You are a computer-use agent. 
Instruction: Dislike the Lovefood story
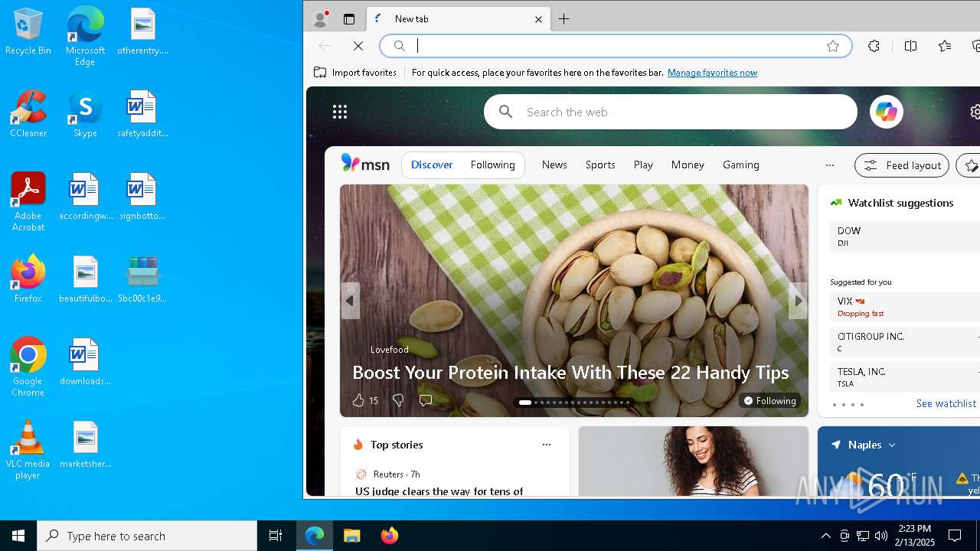click(x=398, y=400)
